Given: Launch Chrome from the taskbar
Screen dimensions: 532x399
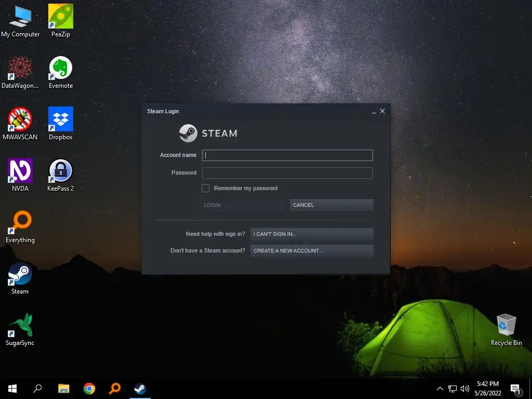Looking at the screenshot, I should coord(89,389).
